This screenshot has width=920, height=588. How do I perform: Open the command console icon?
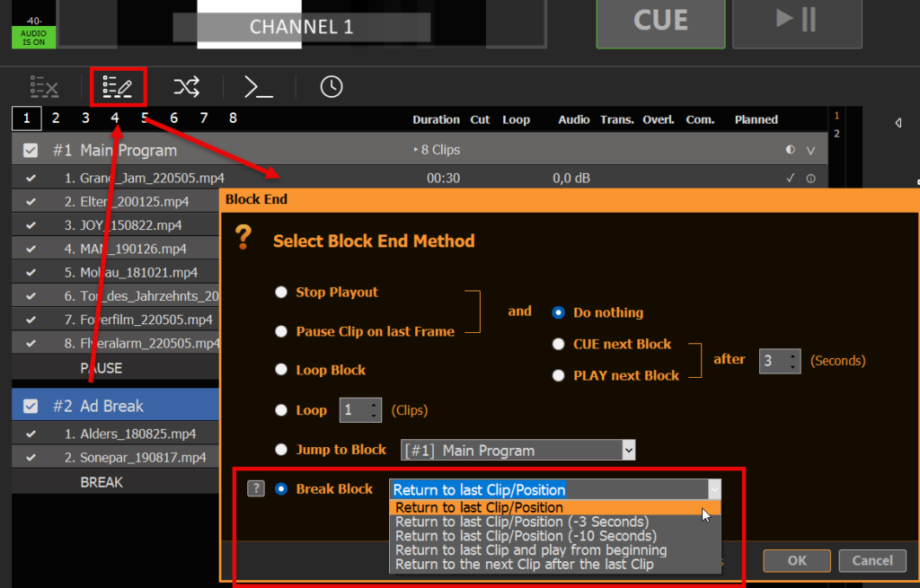coord(257,87)
